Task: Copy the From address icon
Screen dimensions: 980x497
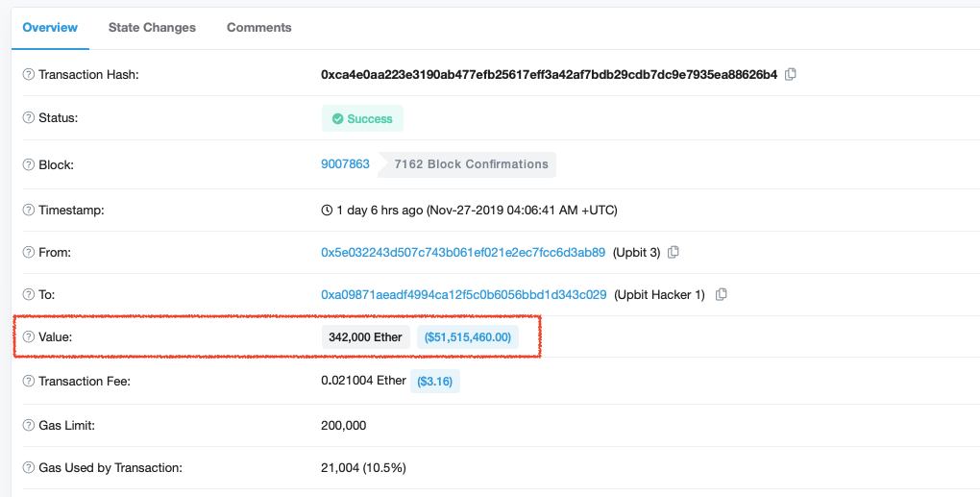Action: point(674,253)
